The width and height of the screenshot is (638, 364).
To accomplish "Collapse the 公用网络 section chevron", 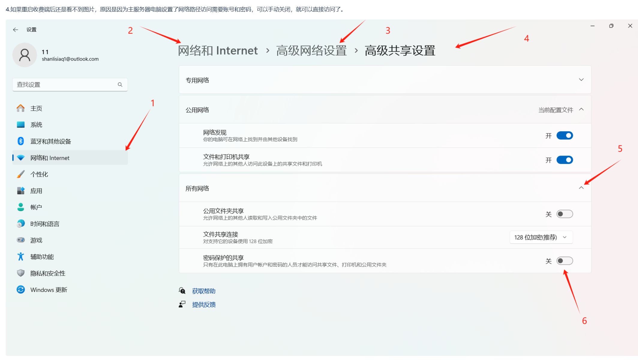I will click(581, 109).
